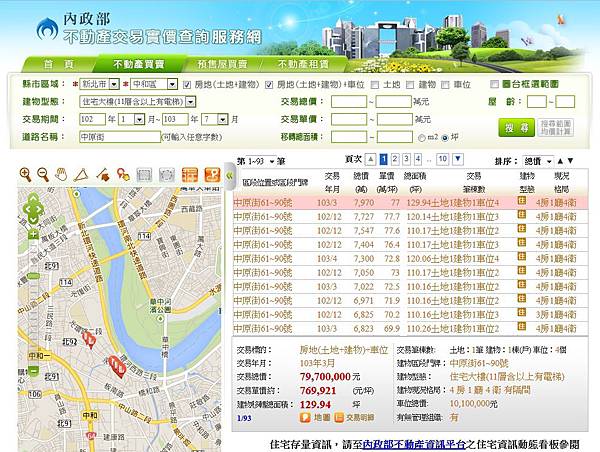Click the green minus map zoom button
The width and height of the screenshot is (600, 452).
[x=33, y=370]
